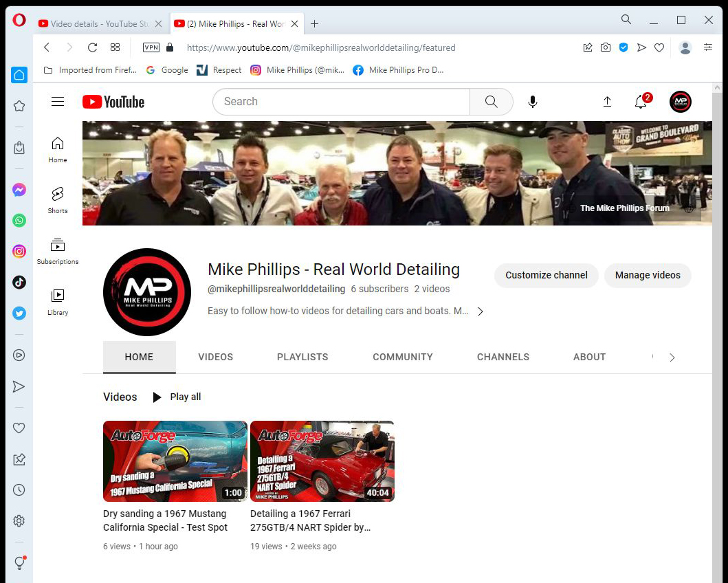Open Opera main menu logo
This screenshot has width=728, height=583.
tap(19, 21)
